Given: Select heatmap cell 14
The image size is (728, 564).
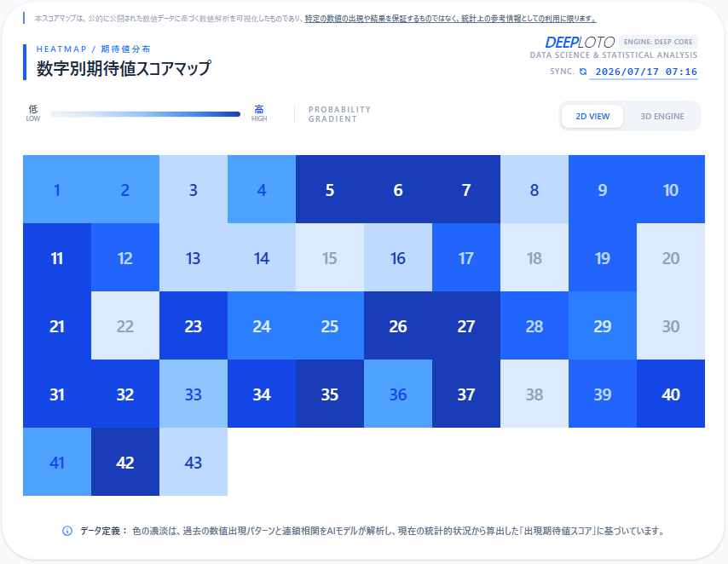Looking at the screenshot, I should pyautogui.click(x=262, y=257).
